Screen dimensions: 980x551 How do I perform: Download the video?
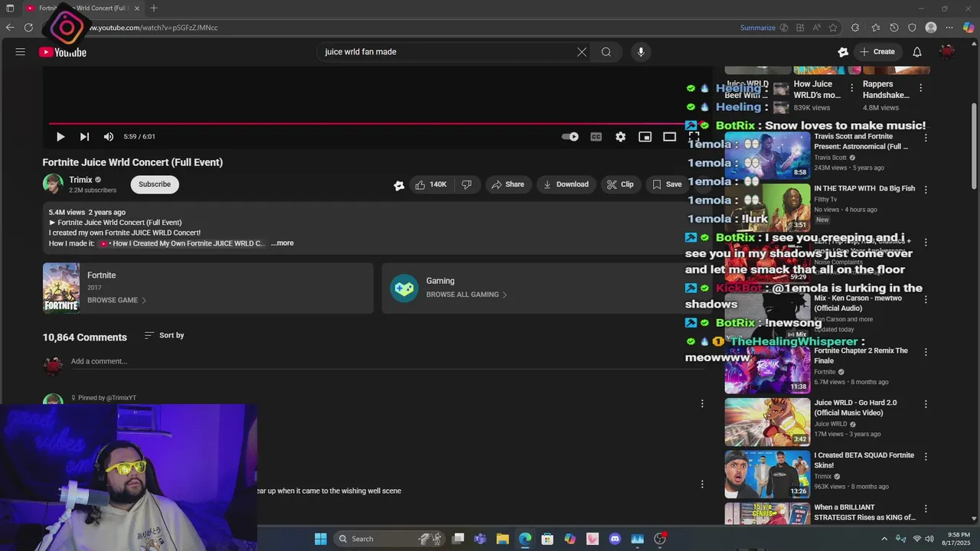(x=566, y=184)
